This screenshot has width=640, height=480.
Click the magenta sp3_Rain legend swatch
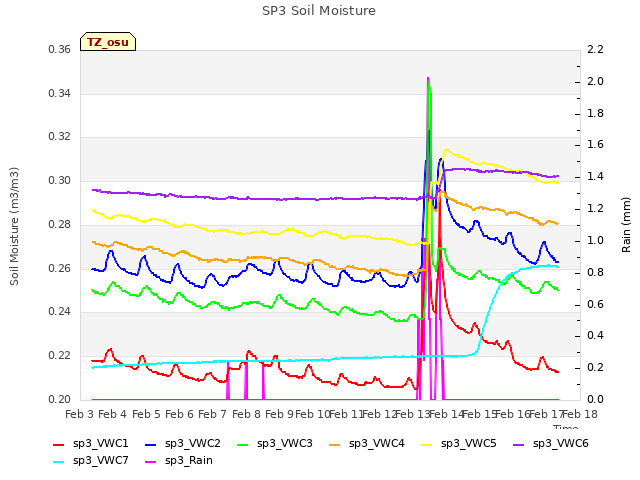151,462
